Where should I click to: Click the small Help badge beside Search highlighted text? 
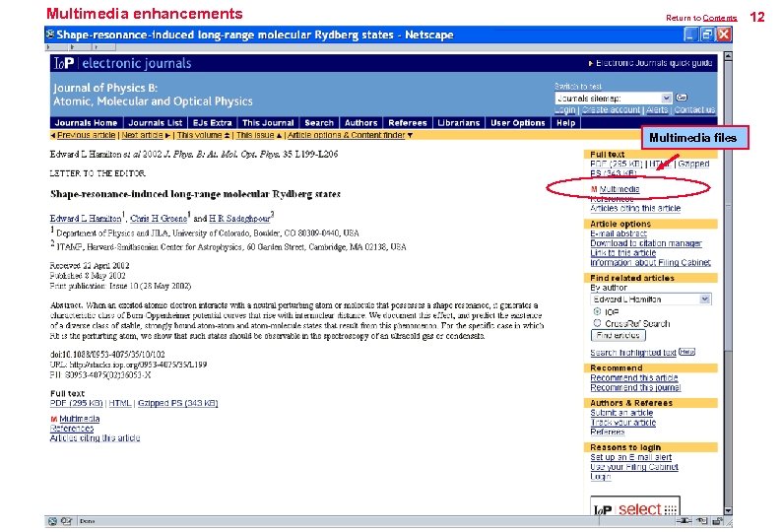[x=686, y=352]
